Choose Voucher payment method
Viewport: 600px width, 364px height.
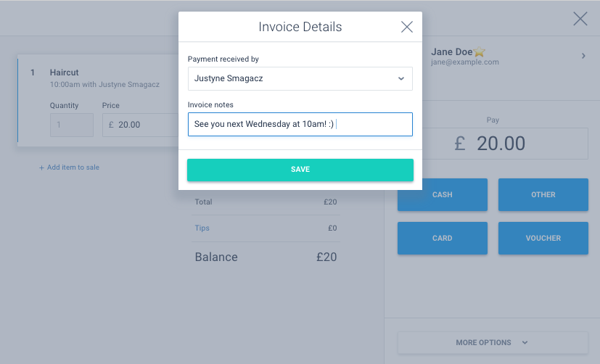coord(543,238)
